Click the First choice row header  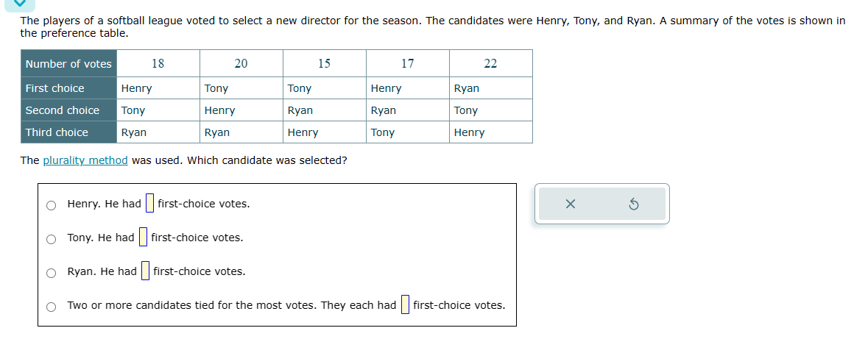tap(68, 88)
